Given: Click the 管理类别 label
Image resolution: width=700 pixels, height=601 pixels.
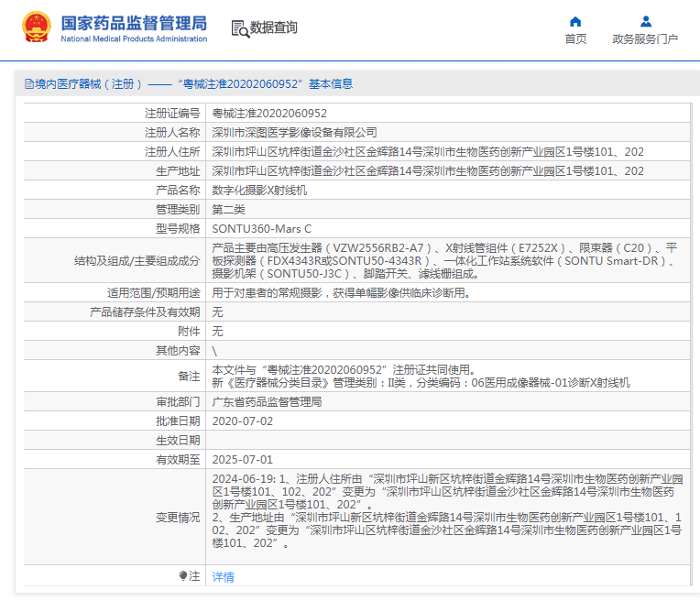Looking at the screenshot, I should click(x=178, y=210).
